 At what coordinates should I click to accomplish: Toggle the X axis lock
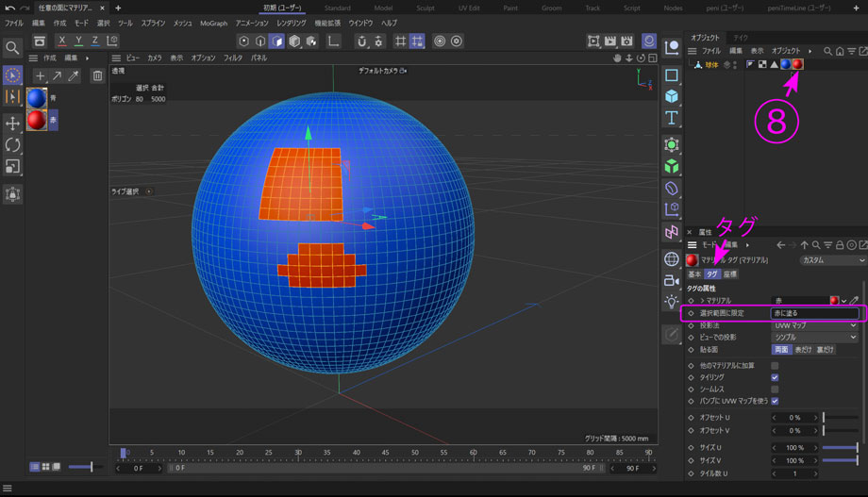pos(61,41)
